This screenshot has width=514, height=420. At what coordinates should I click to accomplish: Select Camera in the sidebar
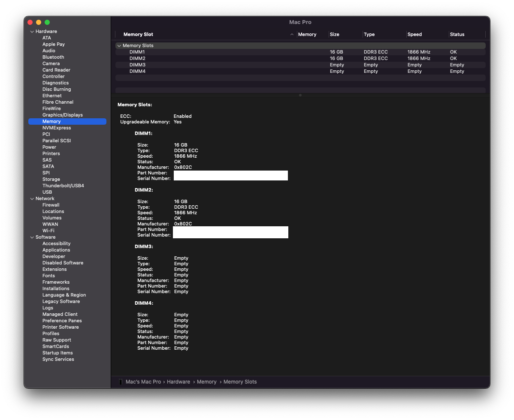coord(51,63)
